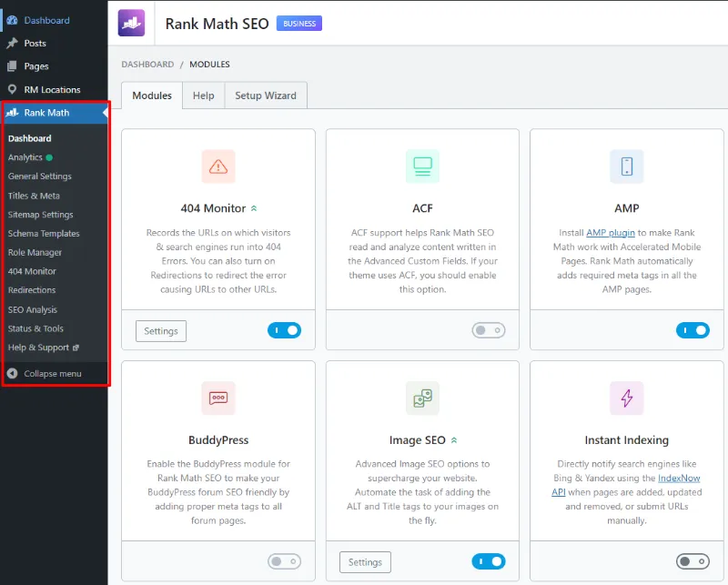Click the Image SEO module icon
This screenshot has height=585, width=728.
[x=422, y=398]
